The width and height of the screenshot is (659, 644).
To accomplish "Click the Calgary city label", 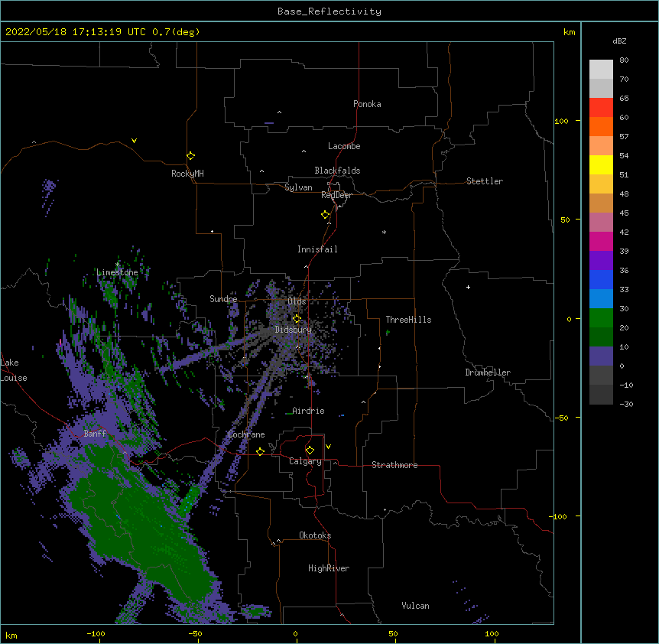I will pos(305,461).
